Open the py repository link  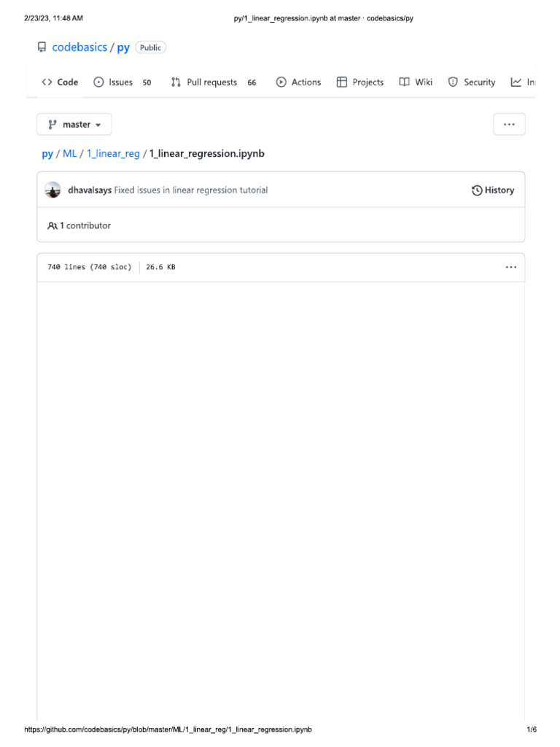pyautogui.click(x=123, y=47)
